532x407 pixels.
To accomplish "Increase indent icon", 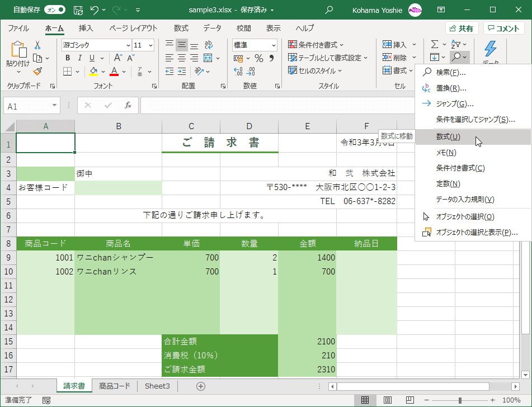I will point(181,72).
